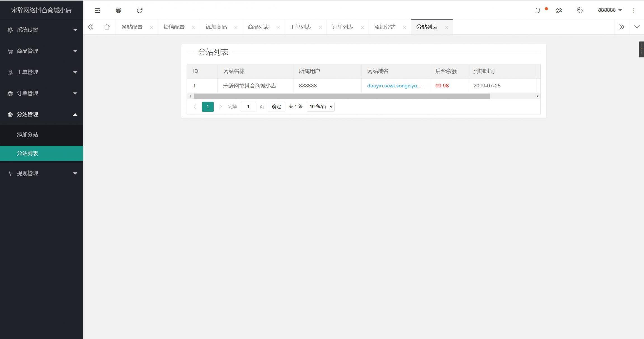Click the sidebar collapse icon next to logo
644x339 pixels.
97,10
